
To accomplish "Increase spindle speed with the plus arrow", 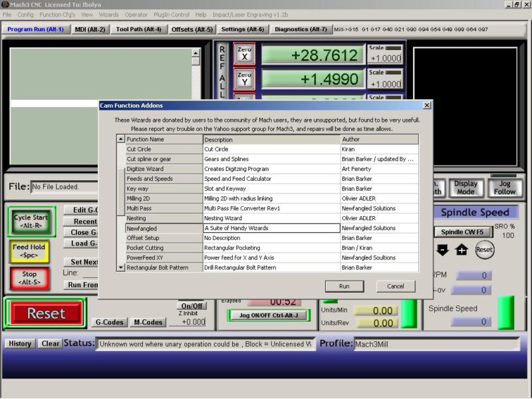I will pos(462,250).
